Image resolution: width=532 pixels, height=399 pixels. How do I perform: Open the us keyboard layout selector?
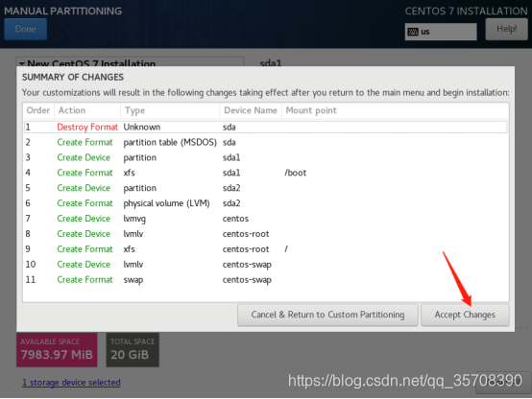pyautogui.click(x=441, y=32)
